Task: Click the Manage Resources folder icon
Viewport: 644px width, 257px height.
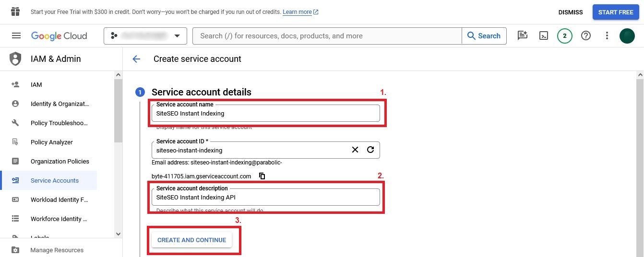Action: (15, 250)
